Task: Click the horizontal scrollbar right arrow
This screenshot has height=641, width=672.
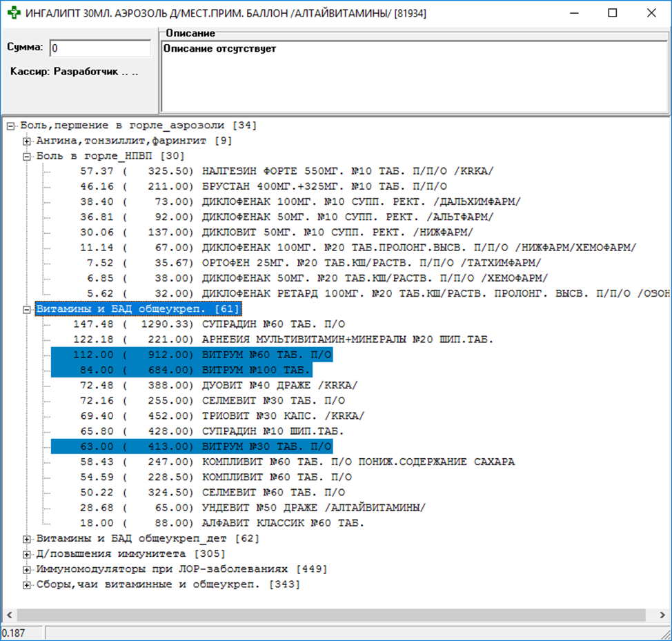Action: click(x=662, y=615)
